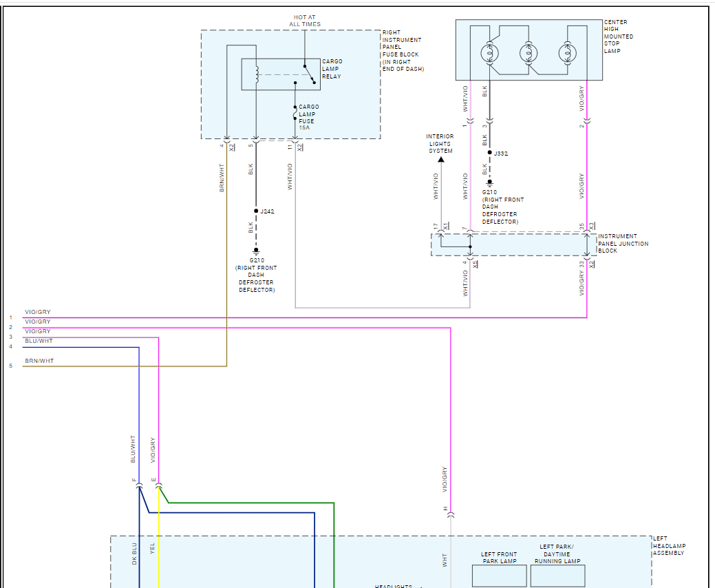Click G210 ground symbol under J332
The height and width of the screenshot is (588, 715).
(x=490, y=182)
